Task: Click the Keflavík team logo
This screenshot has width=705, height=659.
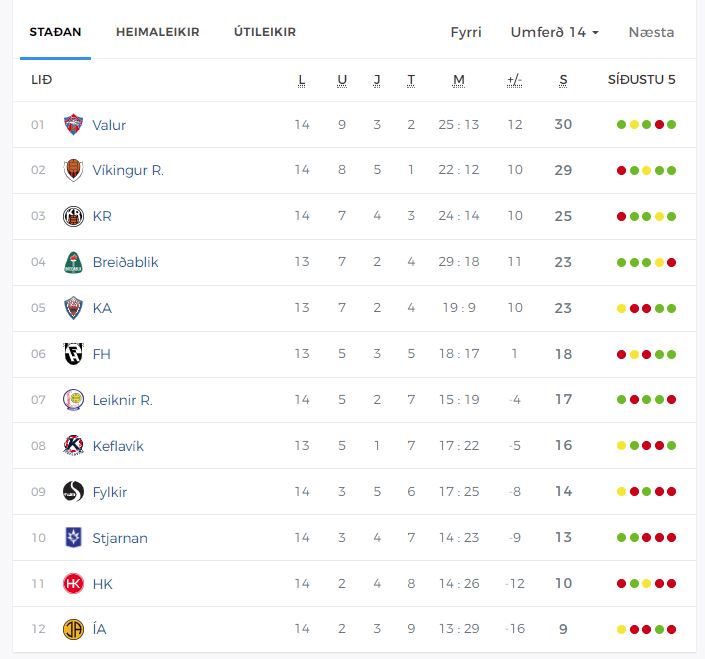Action: pos(73,446)
